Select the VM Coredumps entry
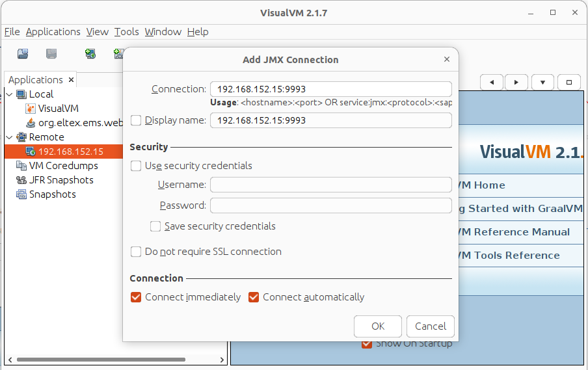Screen dimensions: 588x370 [63, 166]
